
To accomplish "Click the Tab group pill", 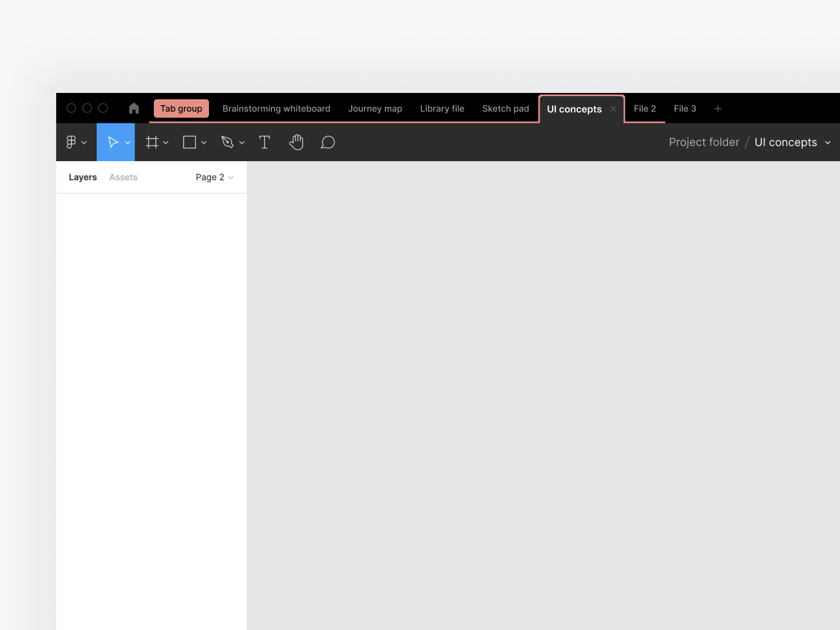I will [x=181, y=108].
